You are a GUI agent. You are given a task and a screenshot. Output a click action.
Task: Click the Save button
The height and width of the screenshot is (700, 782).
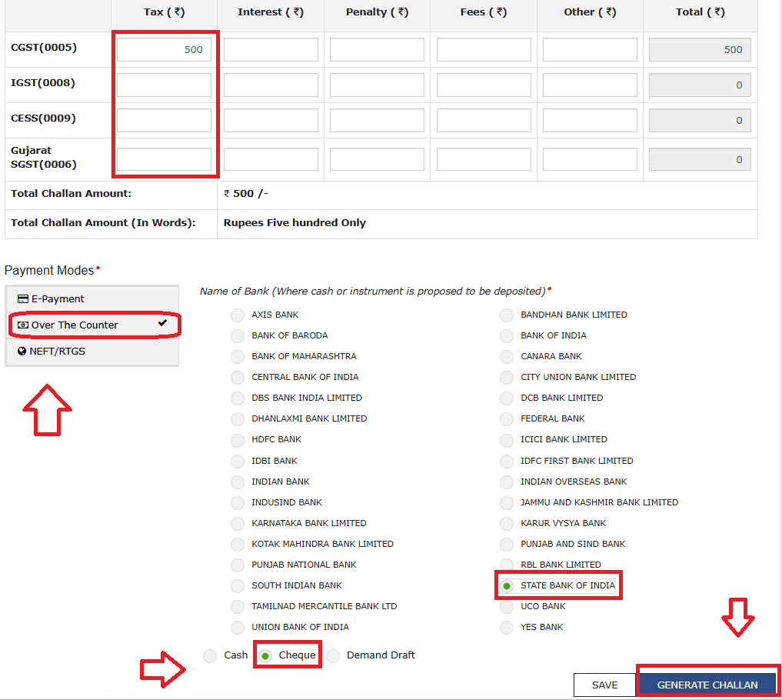point(604,685)
